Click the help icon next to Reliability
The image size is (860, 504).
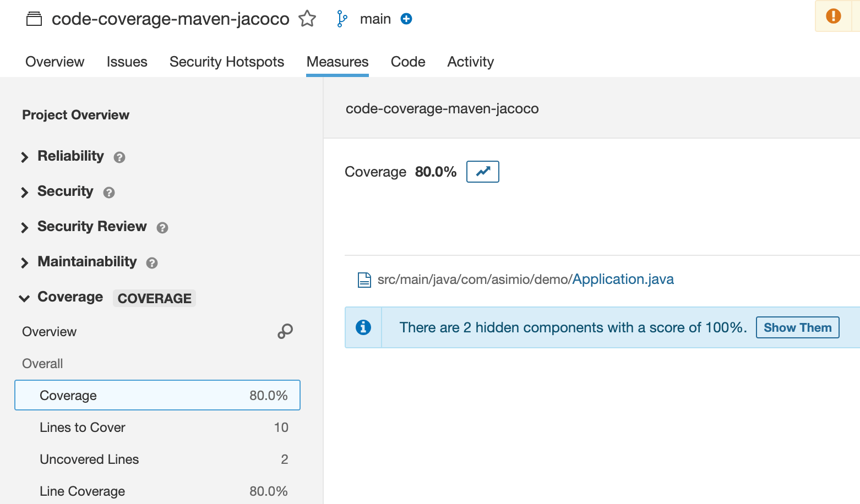coord(119,157)
